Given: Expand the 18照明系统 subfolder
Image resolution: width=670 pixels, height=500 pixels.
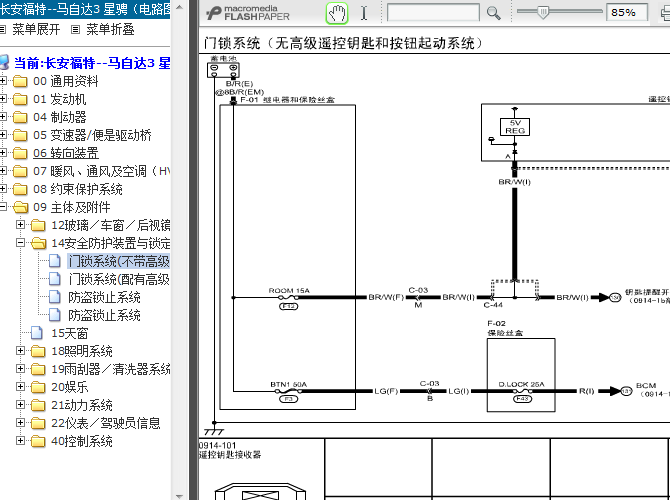Looking at the screenshot, I should [x=20, y=351].
